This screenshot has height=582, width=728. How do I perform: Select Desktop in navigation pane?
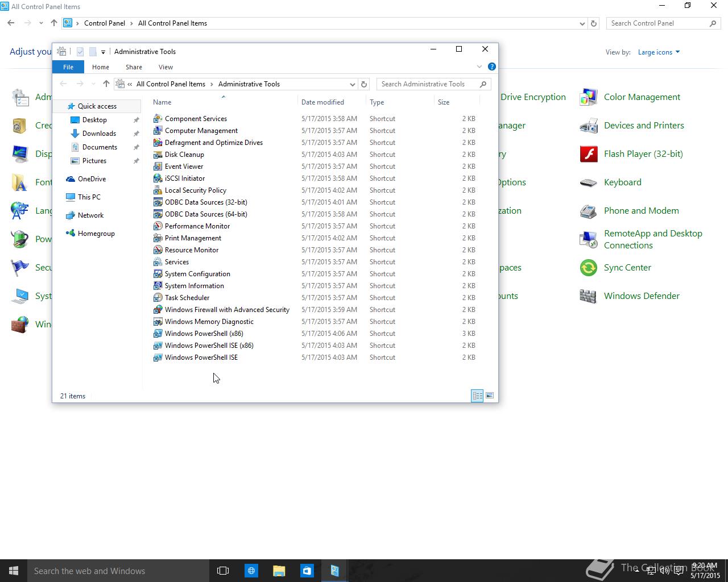pyautogui.click(x=94, y=120)
